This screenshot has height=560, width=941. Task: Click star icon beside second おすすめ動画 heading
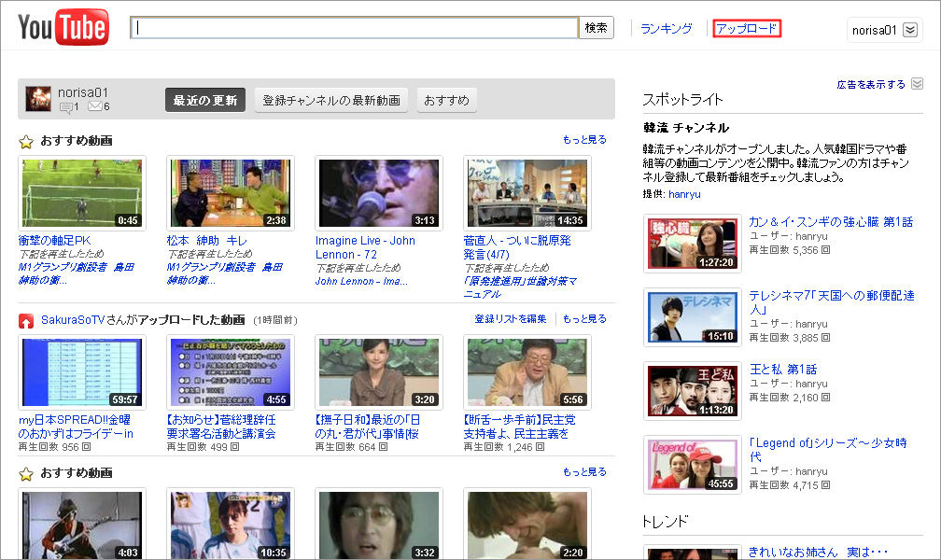[x=26, y=474]
